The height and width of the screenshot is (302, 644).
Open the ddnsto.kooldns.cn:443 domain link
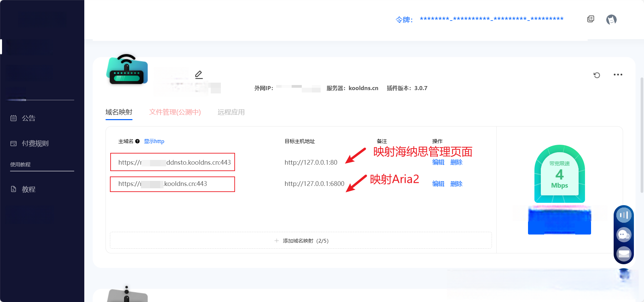pyautogui.click(x=175, y=162)
